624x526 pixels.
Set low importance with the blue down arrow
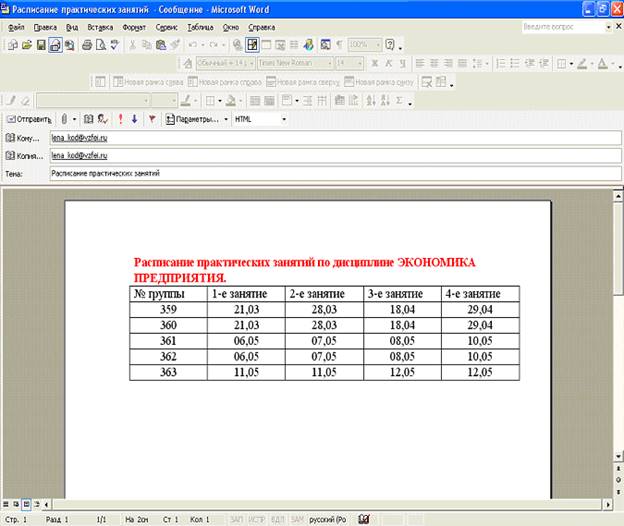[135, 118]
